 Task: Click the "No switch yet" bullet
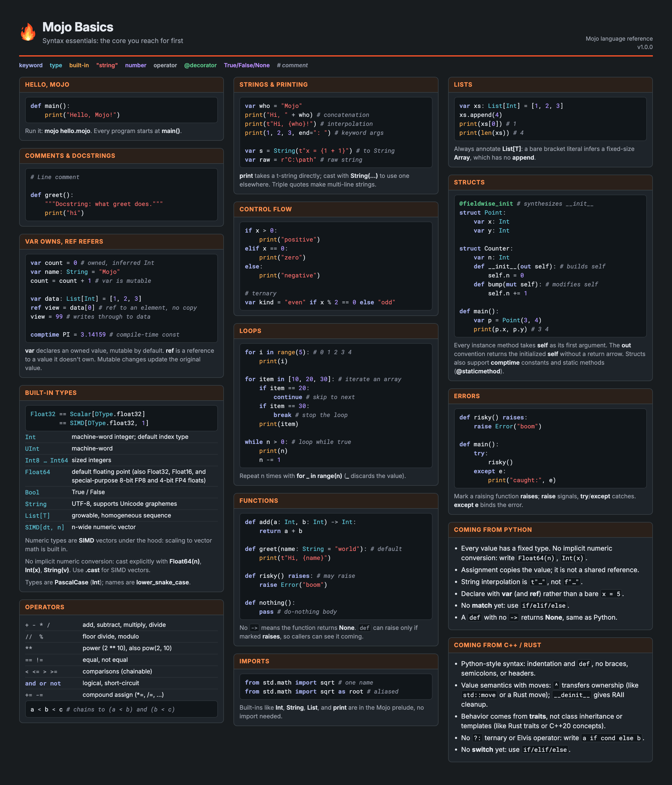pos(516,749)
